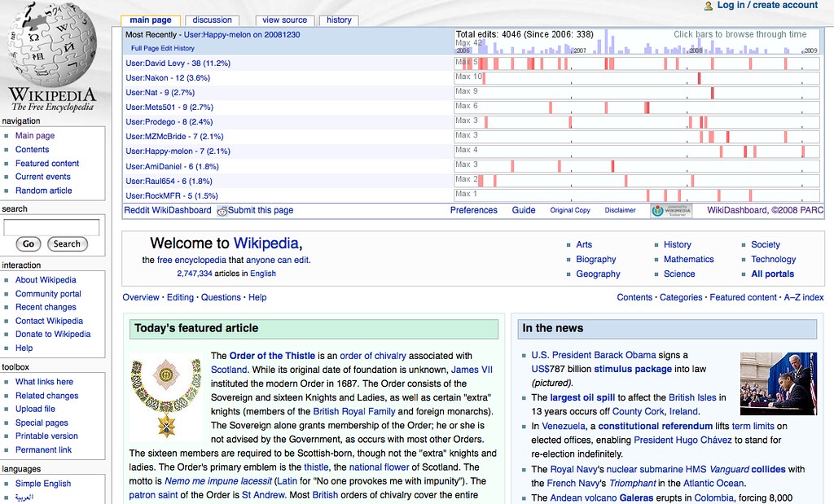Image resolution: width=834 pixels, height=504 pixels.
Task: Open Donate to Wikipedia
Action: click(53, 335)
